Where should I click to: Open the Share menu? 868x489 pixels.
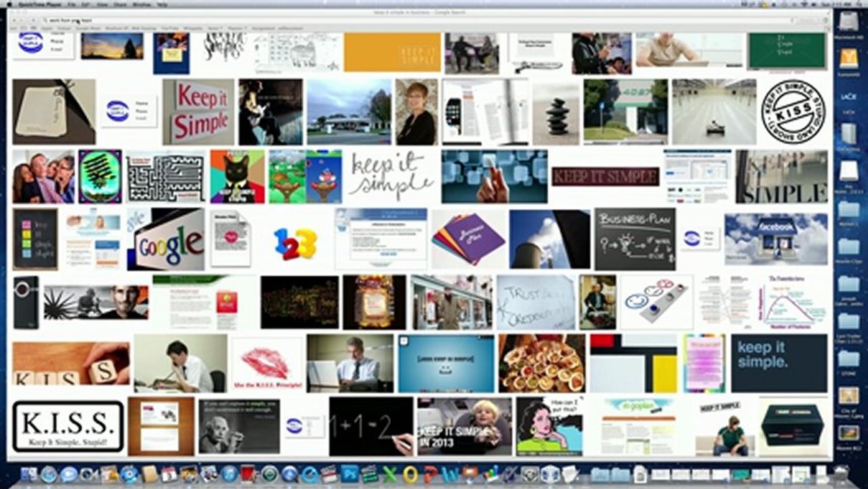[x=120, y=4]
